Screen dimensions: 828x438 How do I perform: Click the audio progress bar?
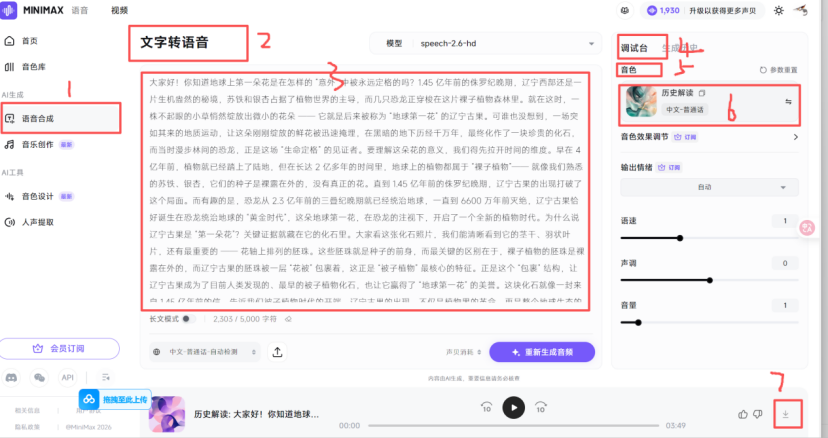(514, 425)
